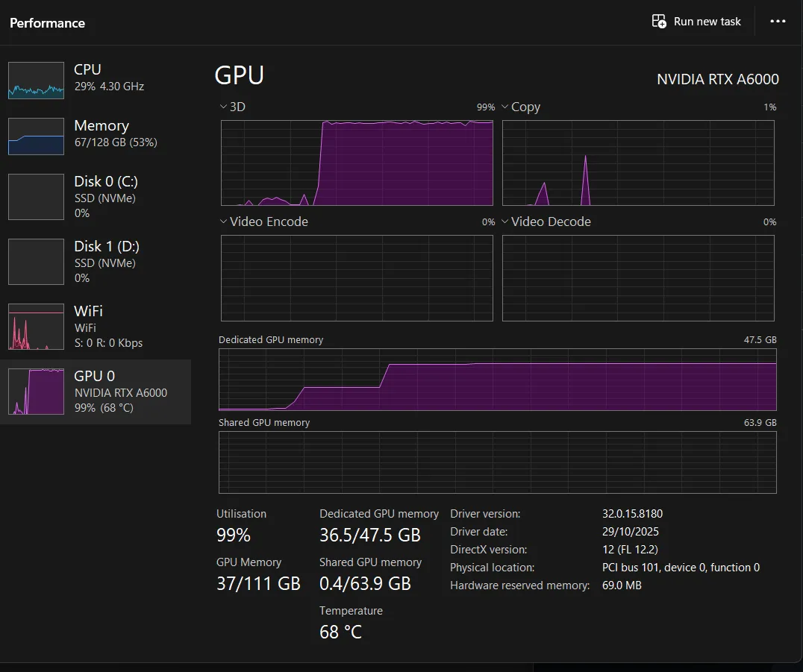803x672 pixels.
Task: Click the Dedicated GPU memory graph
Action: coord(498,379)
